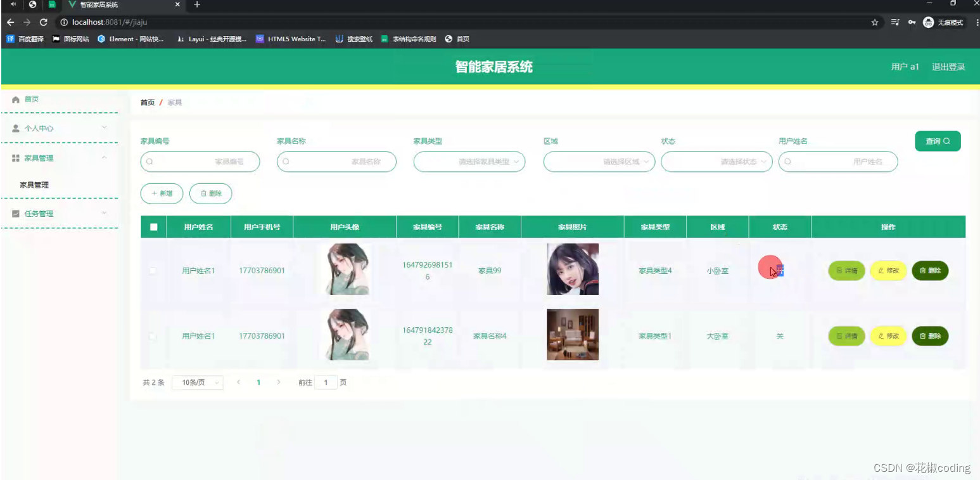Screen dimensions: 980x480
Task: Click the person icon beside 个人中心
Action: click(15, 128)
